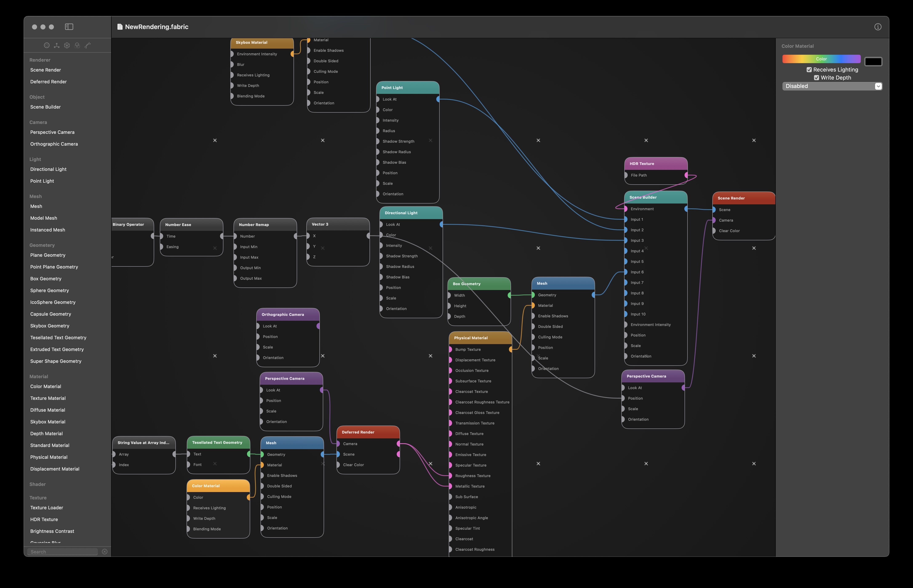
Task: Click the dotted circle icon in sidebar toolbar
Action: 47,45
